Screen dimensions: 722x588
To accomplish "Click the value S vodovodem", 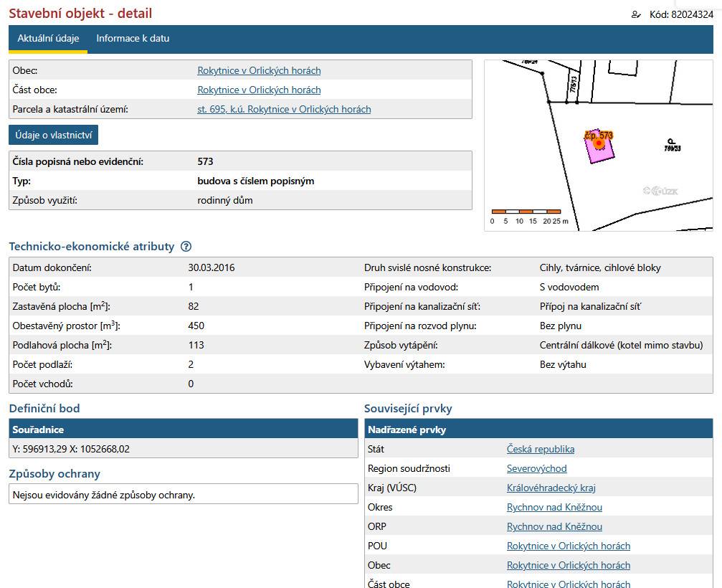I will (569, 287).
